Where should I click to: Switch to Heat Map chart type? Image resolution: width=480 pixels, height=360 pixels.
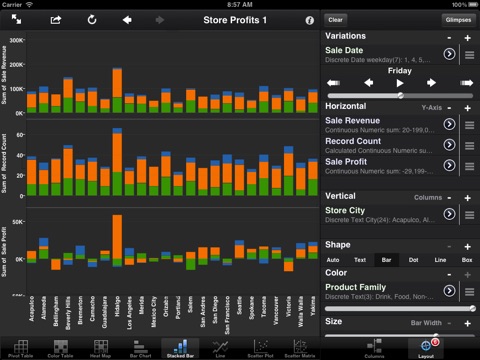click(100, 349)
